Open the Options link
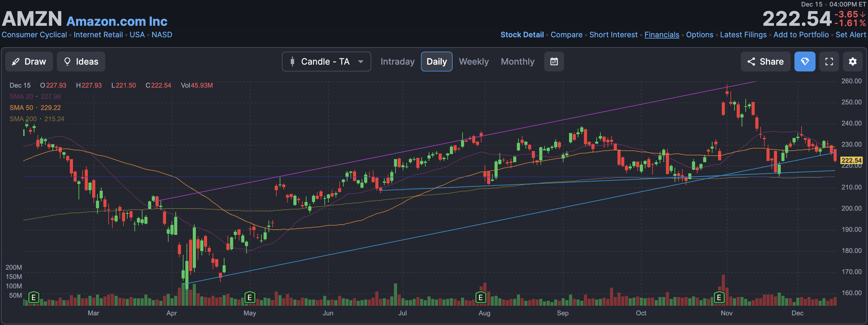This screenshot has height=325, width=868. click(x=699, y=35)
